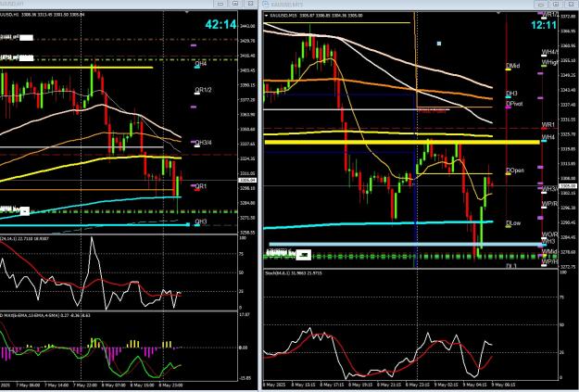Select the WO/R level label
579x392 pixels.
549,234
